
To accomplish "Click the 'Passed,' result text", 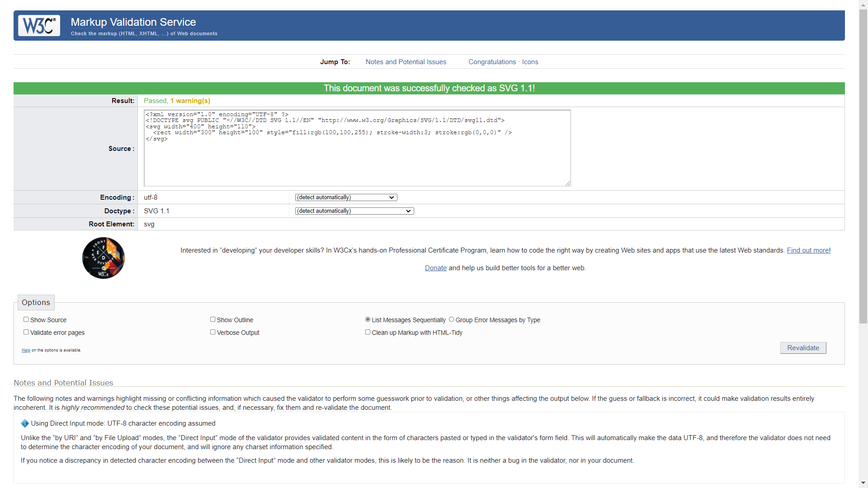I will (x=156, y=101).
